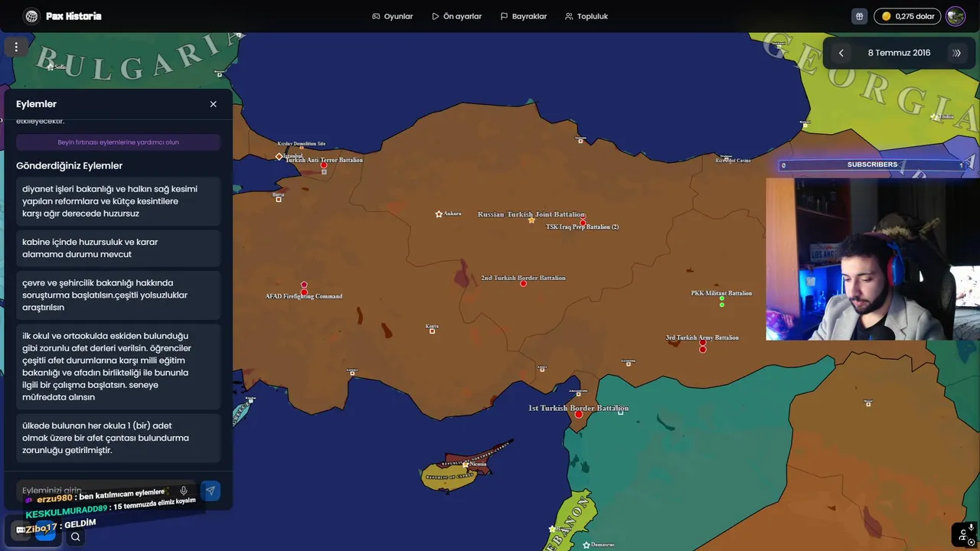
Task: Open the Ön ayarlar menu
Action: tap(456, 16)
